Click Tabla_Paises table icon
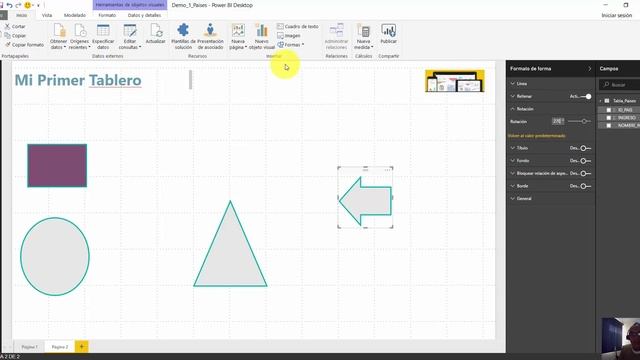640x360 pixels. [x=607, y=100]
